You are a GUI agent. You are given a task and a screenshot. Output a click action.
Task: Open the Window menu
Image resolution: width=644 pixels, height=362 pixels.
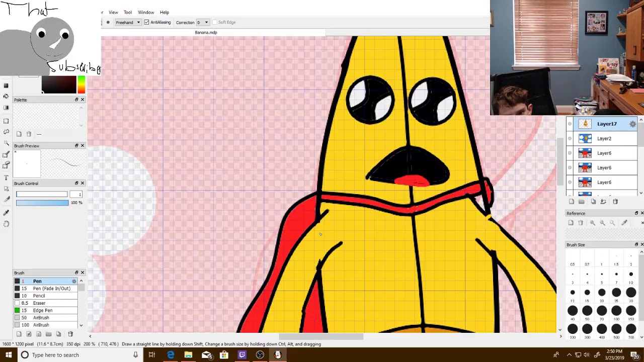tap(146, 12)
